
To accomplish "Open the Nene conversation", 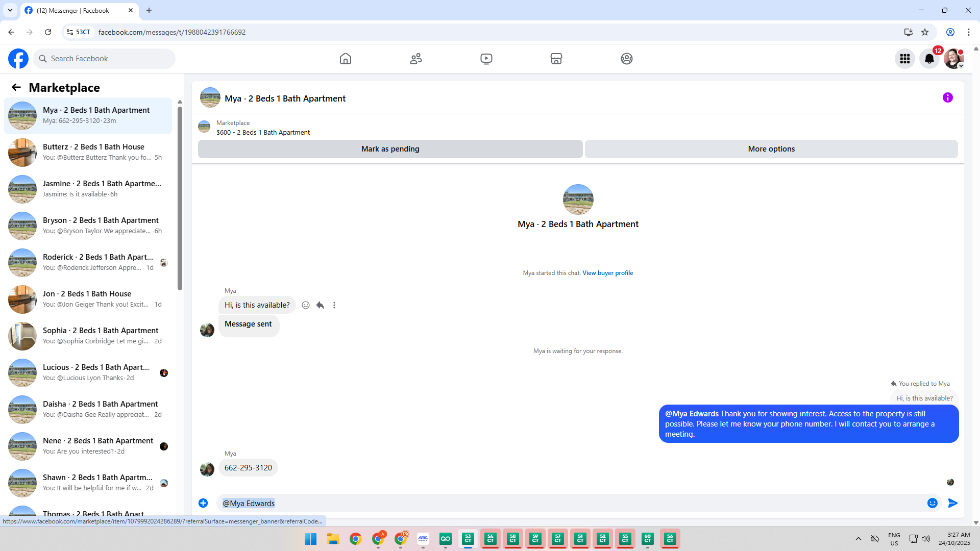I will [88, 446].
